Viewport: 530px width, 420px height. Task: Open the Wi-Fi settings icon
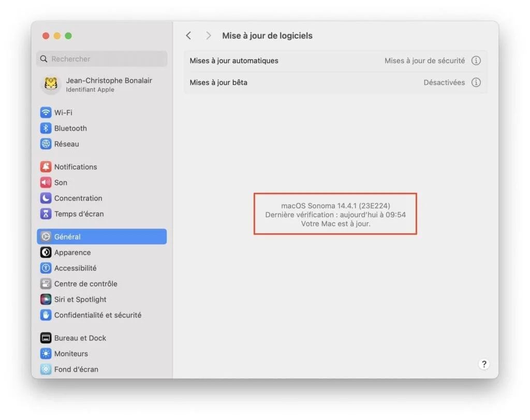point(46,113)
